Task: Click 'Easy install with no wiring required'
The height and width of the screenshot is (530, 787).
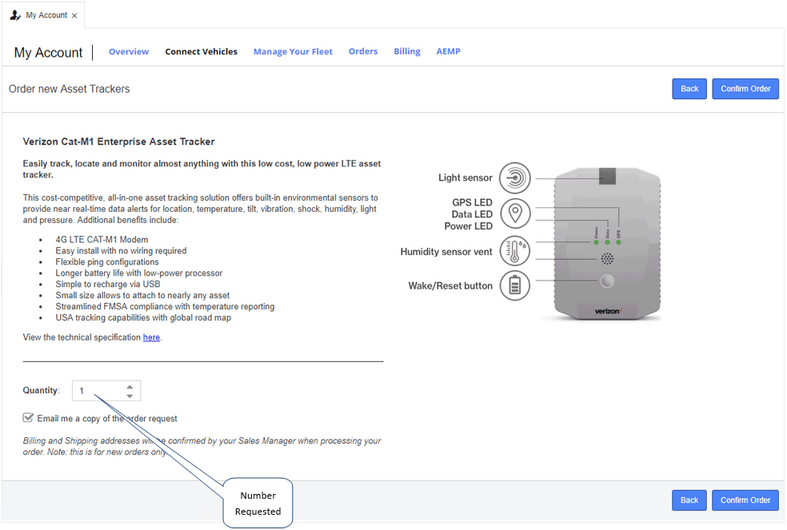Action: pos(121,250)
